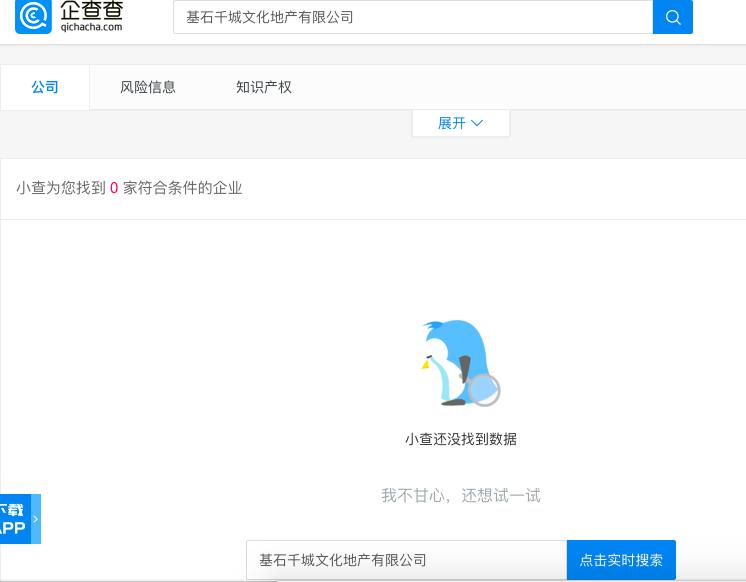
Task: Click the sad penguin mascot image
Action: pyautogui.click(x=461, y=363)
